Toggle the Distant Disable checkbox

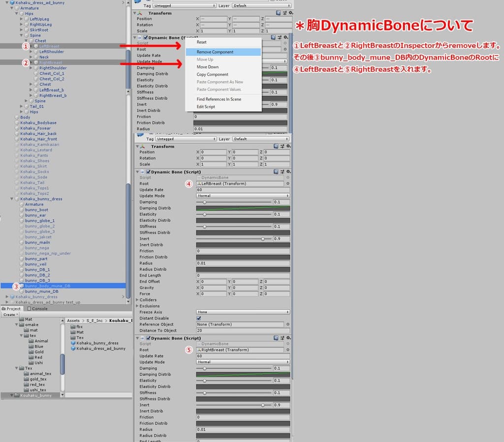tap(199, 318)
